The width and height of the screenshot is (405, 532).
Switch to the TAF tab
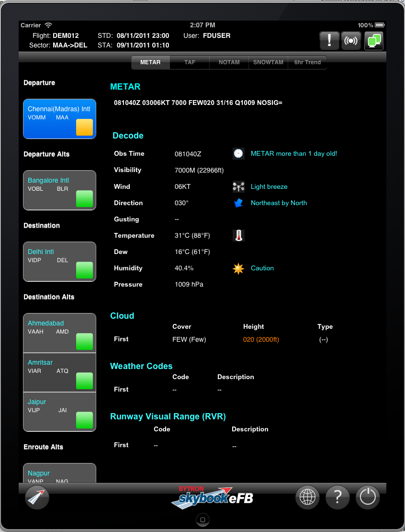pyautogui.click(x=190, y=62)
